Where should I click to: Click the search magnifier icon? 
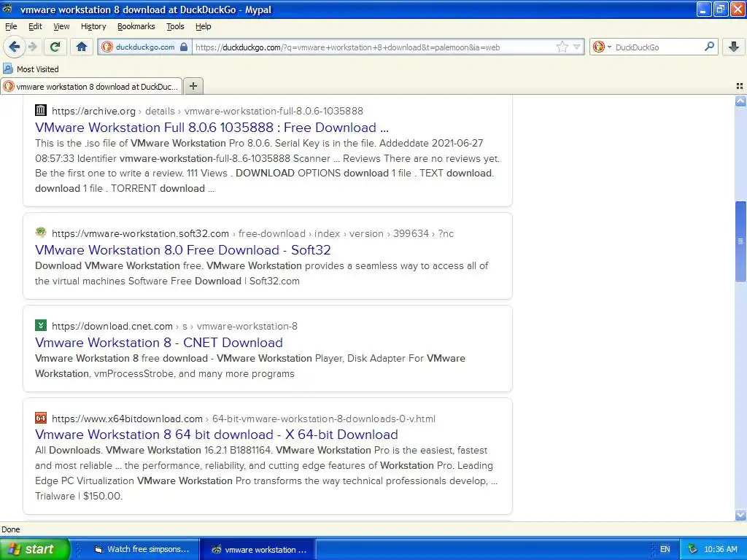click(x=709, y=47)
